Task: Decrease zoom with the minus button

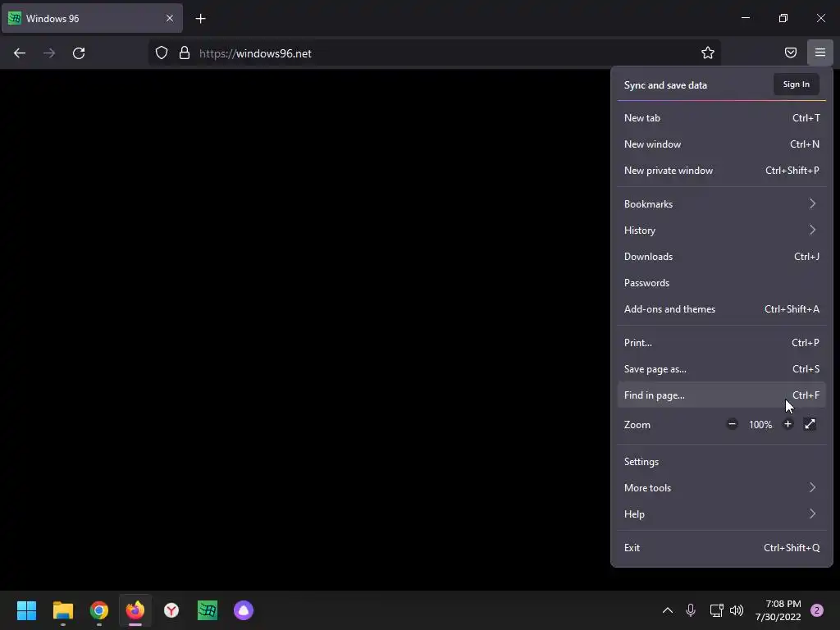Action: point(733,424)
